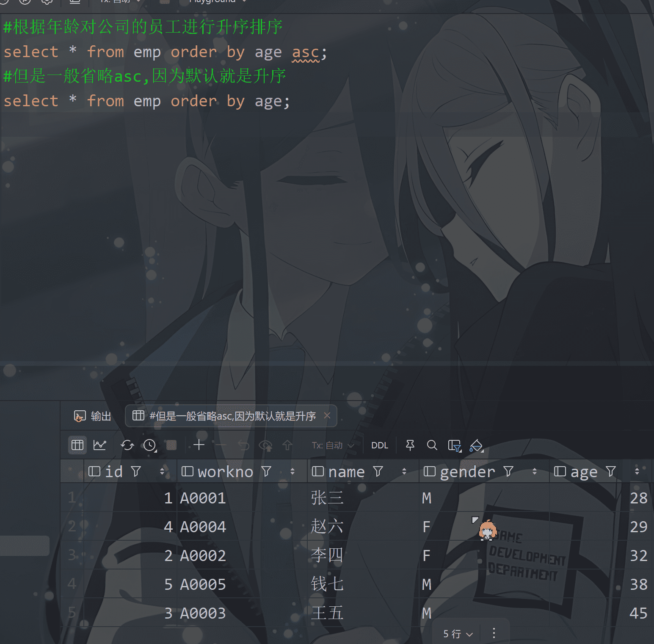Open the chart view icon
The image size is (654, 644).
pyautogui.click(x=100, y=445)
